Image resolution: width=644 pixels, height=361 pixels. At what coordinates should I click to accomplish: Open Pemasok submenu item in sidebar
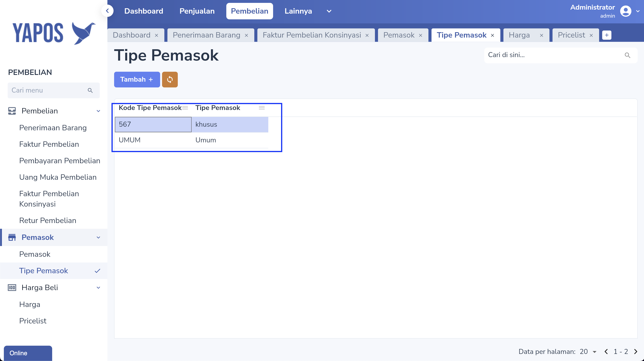click(35, 254)
